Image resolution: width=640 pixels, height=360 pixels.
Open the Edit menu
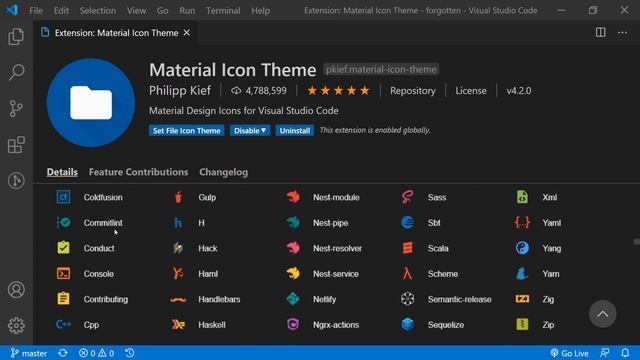(x=61, y=11)
